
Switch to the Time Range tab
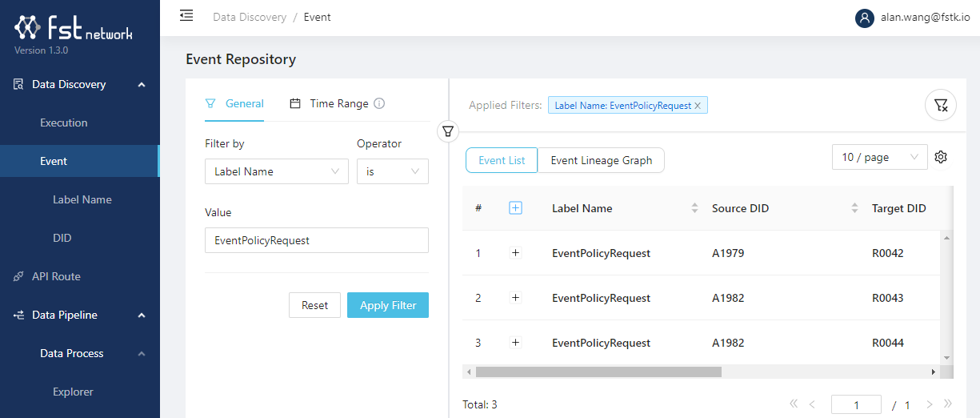pyautogui.click(x=330, y=103)
